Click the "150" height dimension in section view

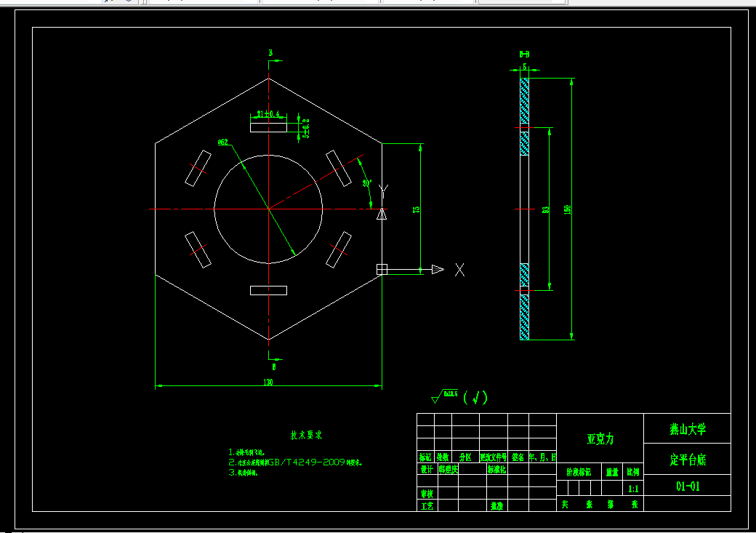(x=568, y=209)
